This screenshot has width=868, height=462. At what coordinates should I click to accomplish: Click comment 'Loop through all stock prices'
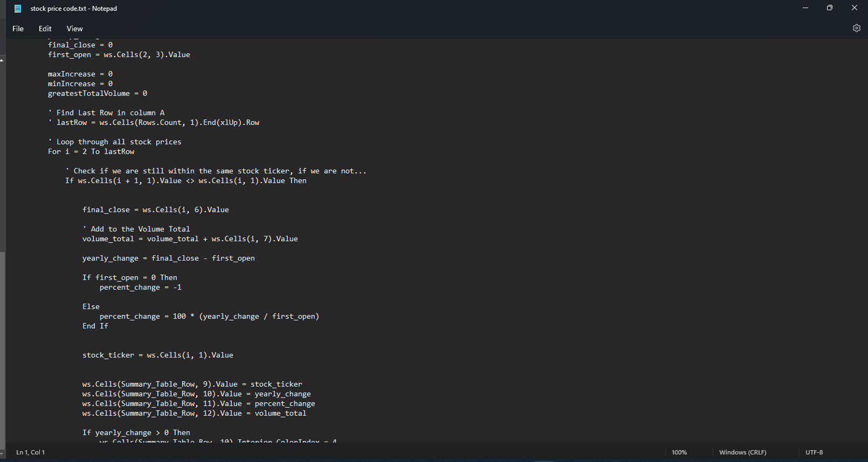point(115,142)
